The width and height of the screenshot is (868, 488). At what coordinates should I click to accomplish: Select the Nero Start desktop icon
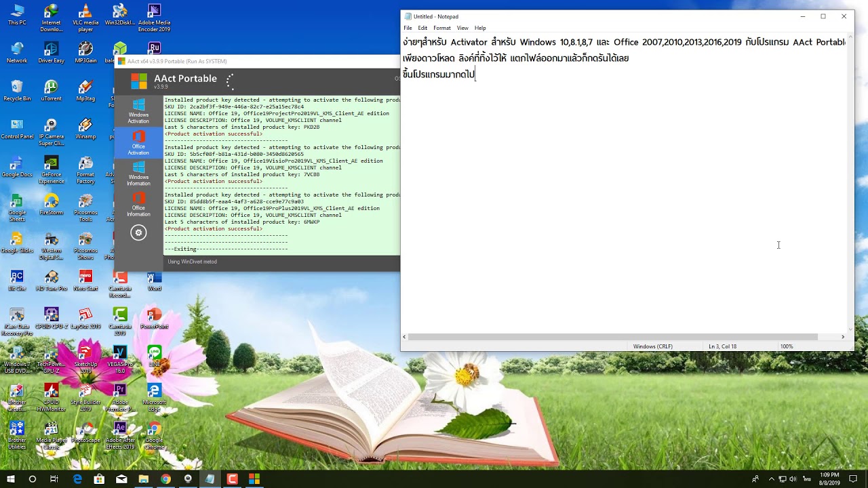[x=85, y=281]
